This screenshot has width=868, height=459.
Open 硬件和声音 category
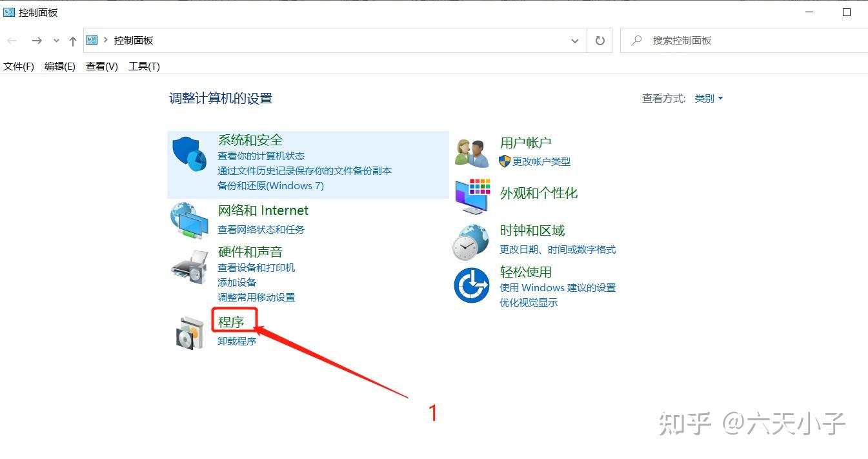(x=250, y=252)
